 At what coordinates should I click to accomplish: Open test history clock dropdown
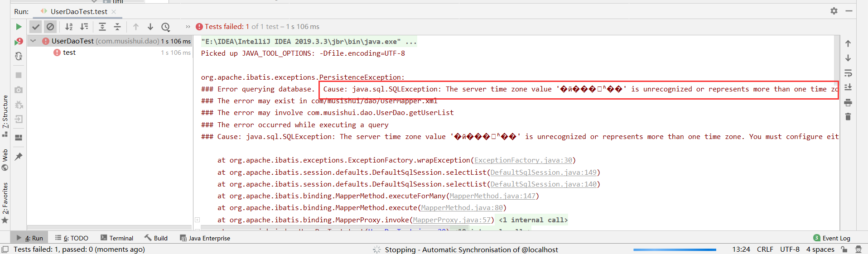coord(166,27)
